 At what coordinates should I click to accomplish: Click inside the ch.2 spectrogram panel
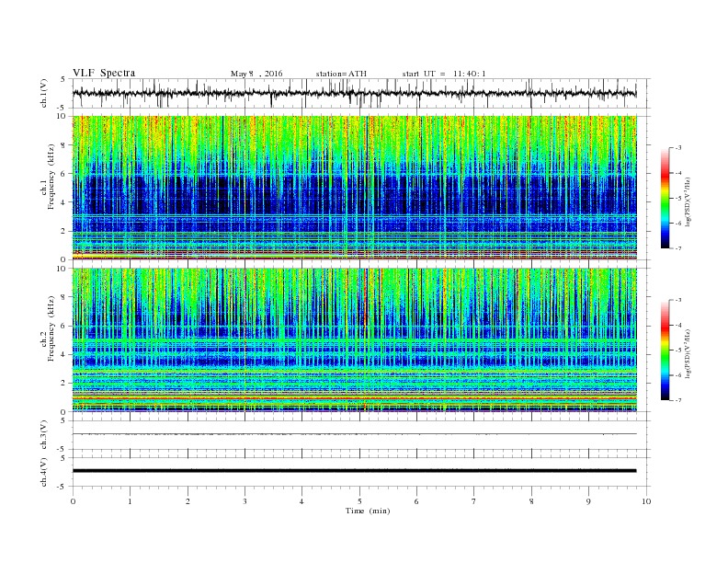[x=355, y=340]
